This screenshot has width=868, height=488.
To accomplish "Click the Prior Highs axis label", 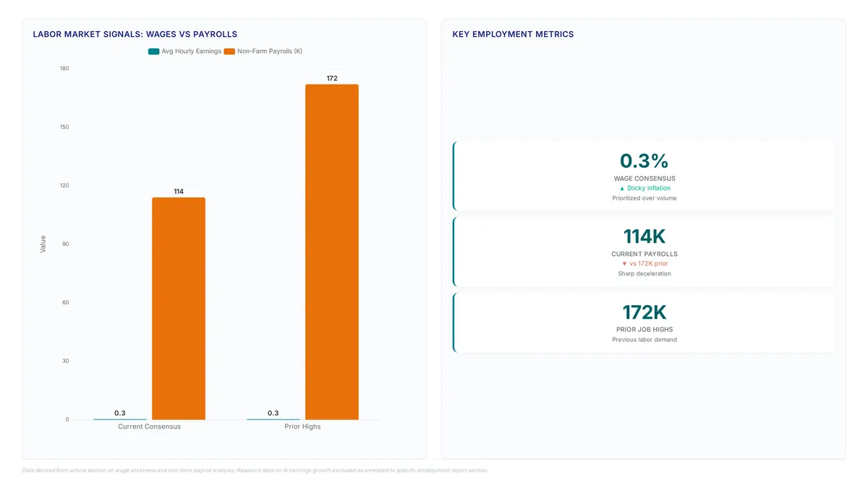I will pos(302,427).
